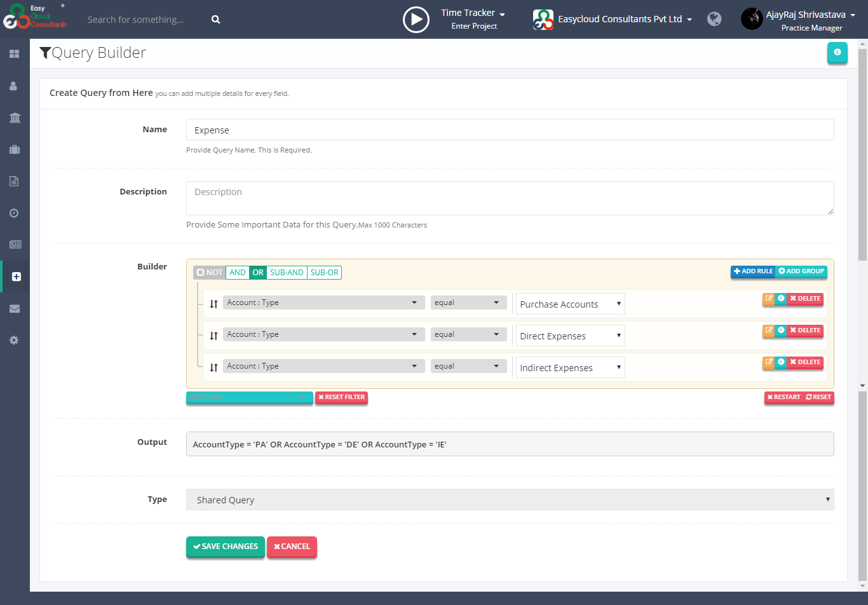Screen dimensions: 868x605
Task: Click sort handle on Purchase Accounts rule
Action: click(214, 304)
